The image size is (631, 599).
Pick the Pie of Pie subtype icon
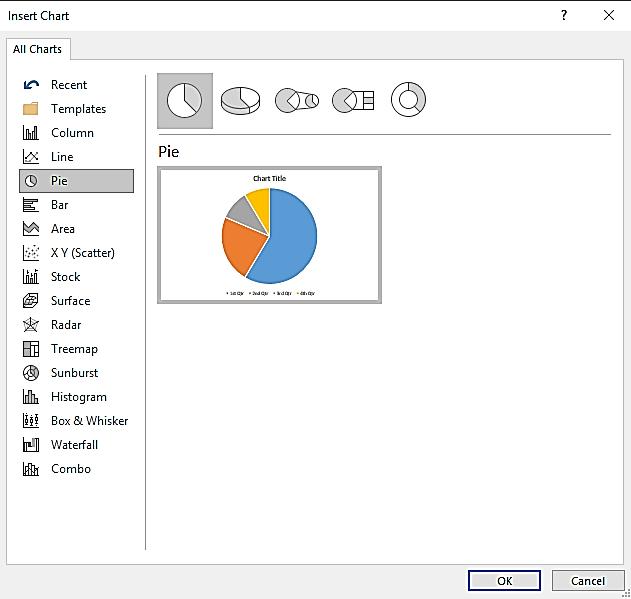point(297,101)
